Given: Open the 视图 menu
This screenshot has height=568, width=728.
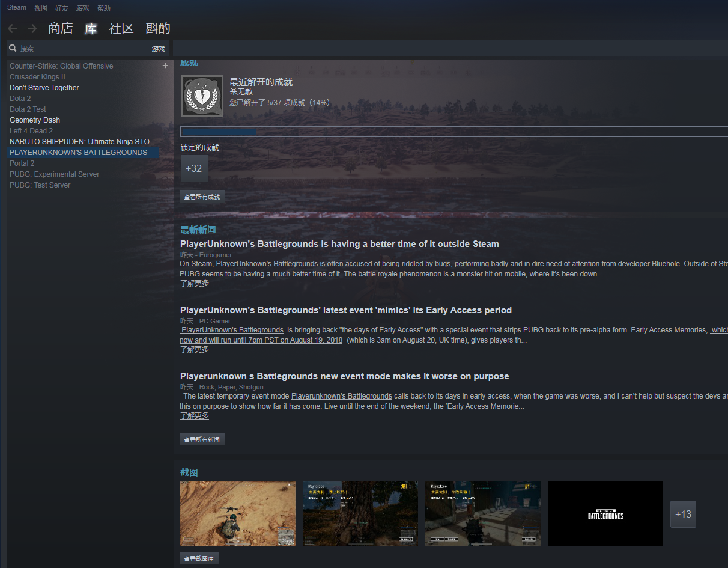Looking at the screenshot, I should [x=41, y=8].
